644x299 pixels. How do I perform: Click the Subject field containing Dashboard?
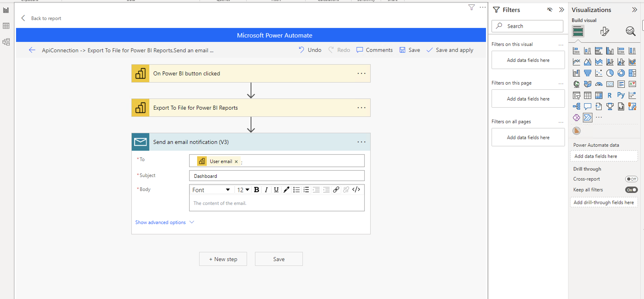(x=277, y=176)
